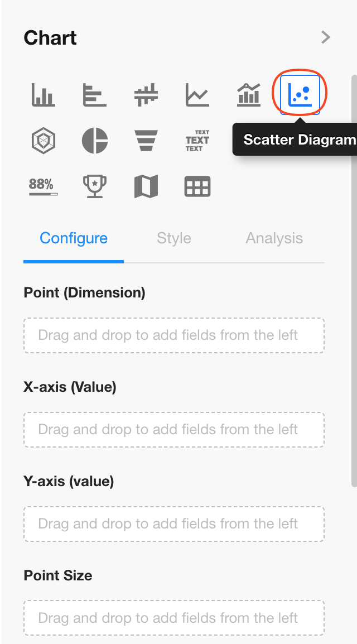Viewport: 357px width, 644px height.
Task: Select the word cloud text icon
Action: coord(197,141)
